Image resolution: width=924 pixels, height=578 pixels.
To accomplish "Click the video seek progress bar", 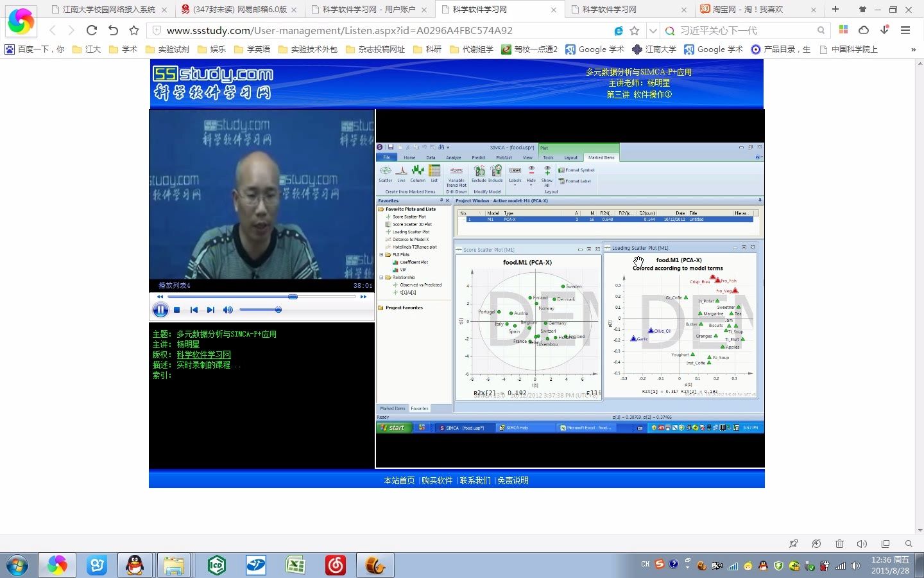I will click(x=261, y=297).
